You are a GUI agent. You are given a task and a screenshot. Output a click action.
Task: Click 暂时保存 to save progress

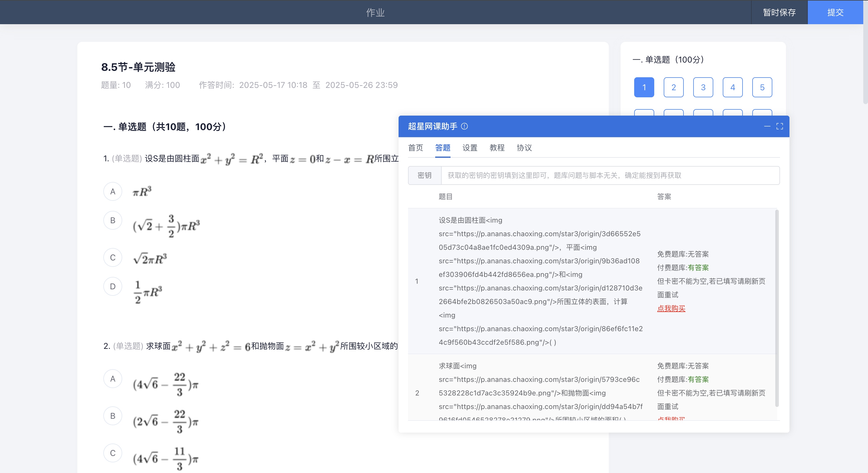point(779,12)
